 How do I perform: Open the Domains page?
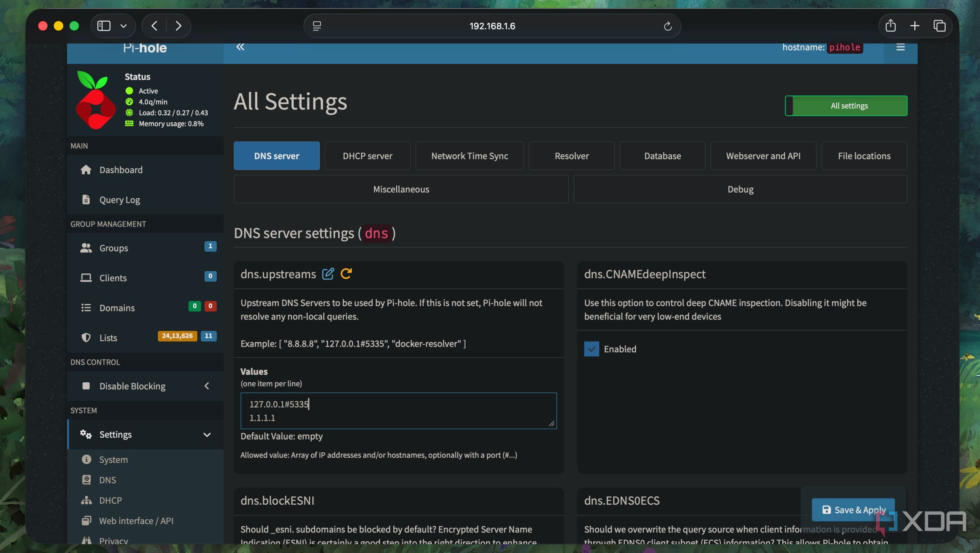(x=145, y=308)
